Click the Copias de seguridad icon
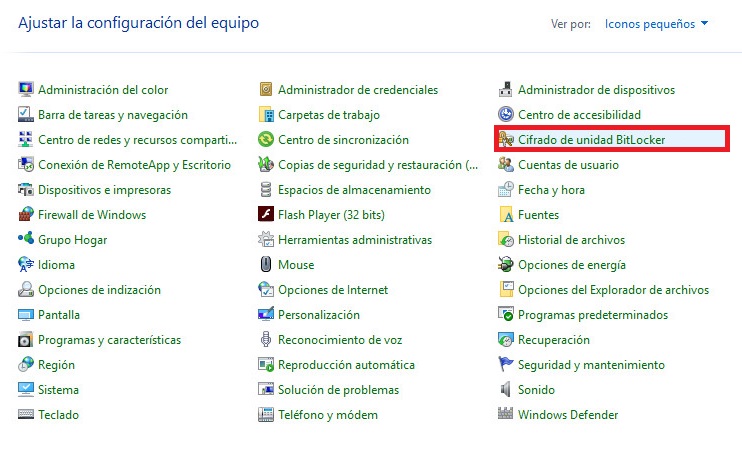 (266, 164)
